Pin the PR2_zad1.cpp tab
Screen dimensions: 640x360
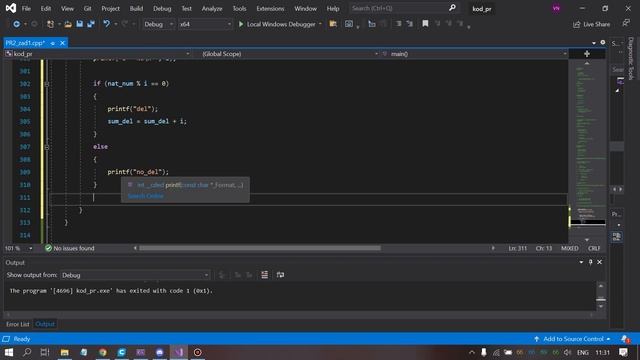[x=53, y=43]
